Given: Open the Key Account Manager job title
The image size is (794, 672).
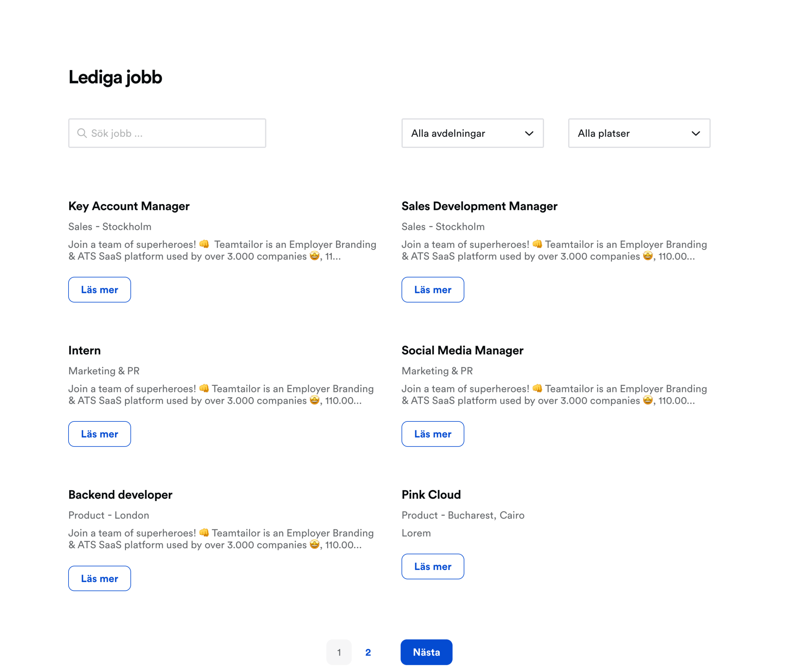Looking at the screenshot, I should click(129, 206).
